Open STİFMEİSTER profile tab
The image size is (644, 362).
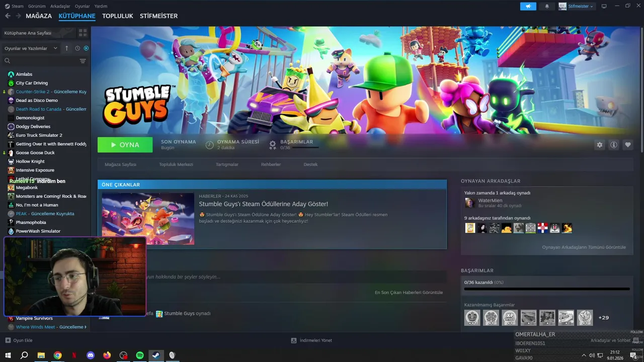(x=158, y=16)
